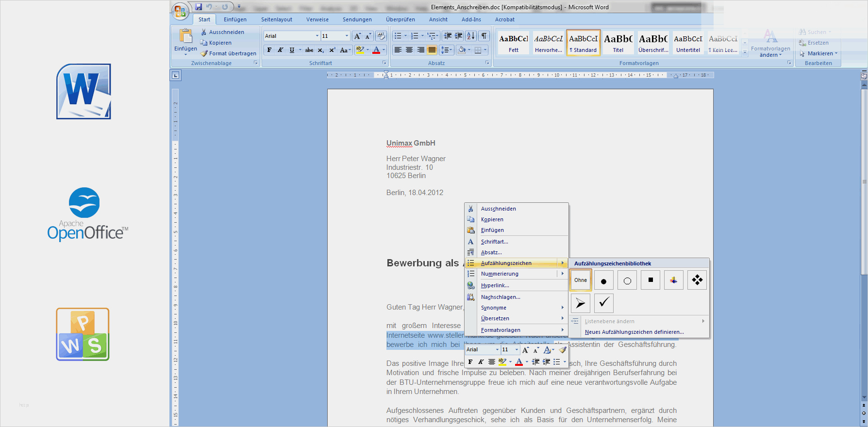Image resolution: width=868 pixels, height=427 pixels.
Task: Click Neues Aufzählungszeichen definieren
Action: pyautogui.click(x=634, y=332)
